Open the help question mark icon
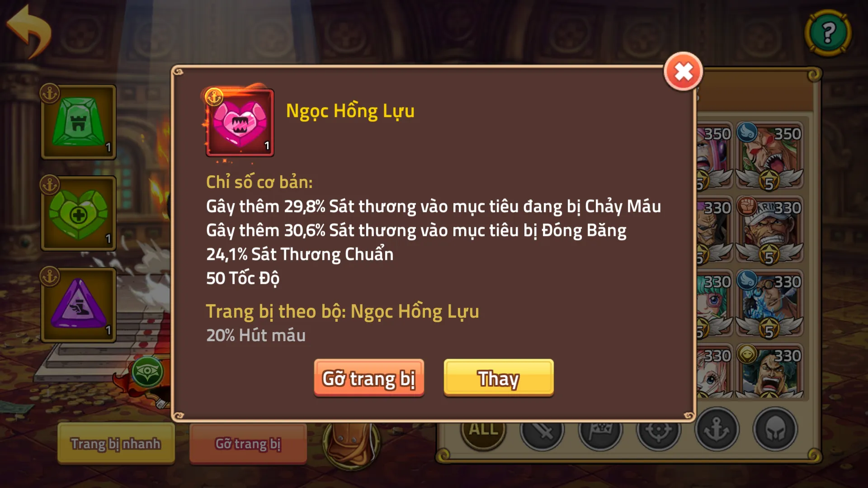This screenshot has height=488, width=868. (828, 33)
